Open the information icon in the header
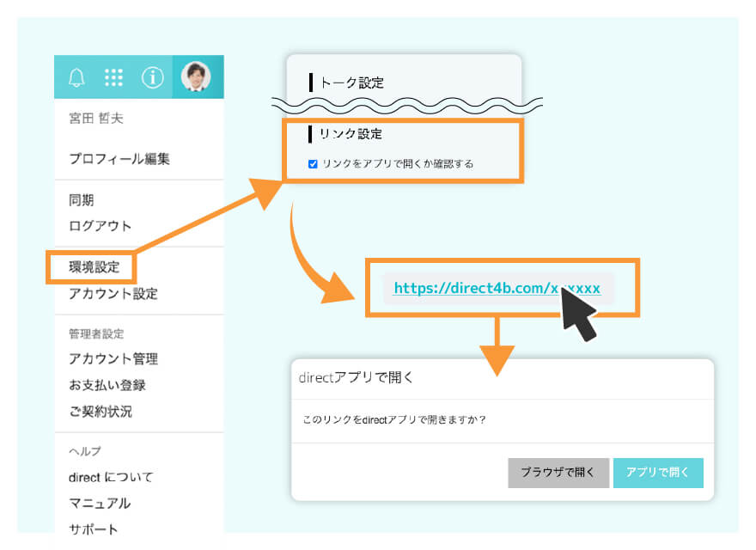The width and height of the screenshot is (756, 550). 153,77
